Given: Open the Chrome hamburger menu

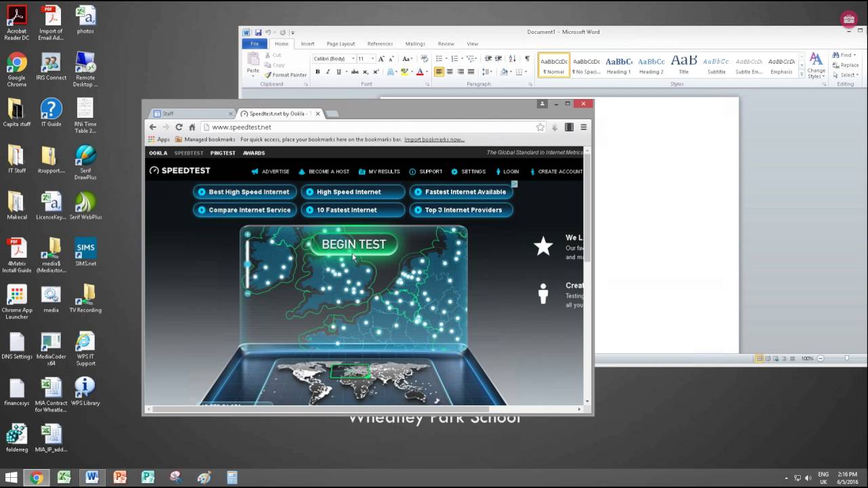Looking at the screenshot, I should (x=583, y=127).
